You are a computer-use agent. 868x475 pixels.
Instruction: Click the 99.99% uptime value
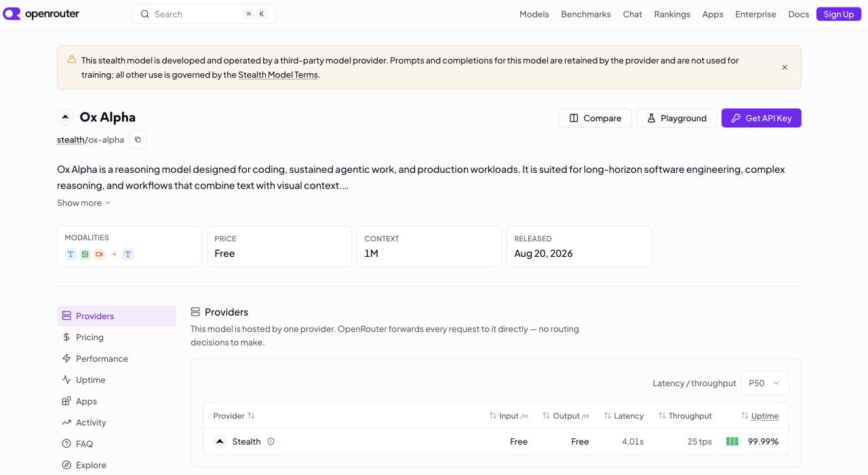[x=764, y=441]
